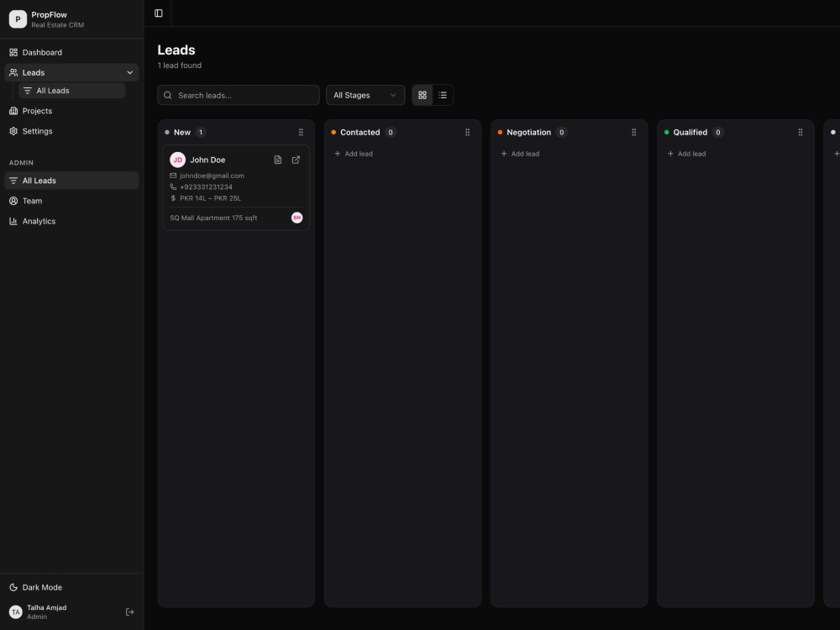Add lead in Negotiation column
Viewport: 840px width, 630px height.
[520, 154]
